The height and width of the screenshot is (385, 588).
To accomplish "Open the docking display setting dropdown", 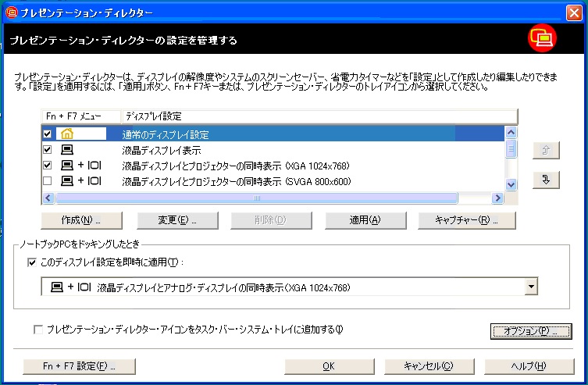I will pyautogui.click(x=532, y=287).
